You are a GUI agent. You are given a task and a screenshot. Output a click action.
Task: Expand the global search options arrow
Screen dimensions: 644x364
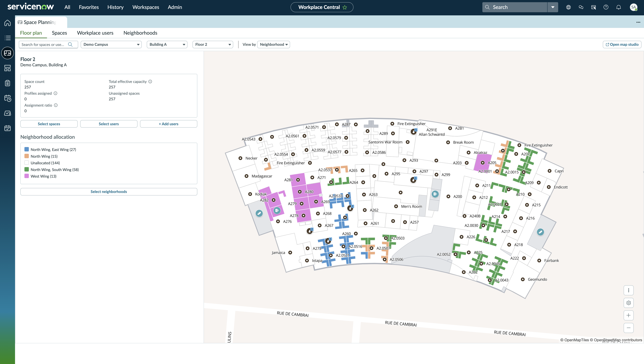point(553,7)
